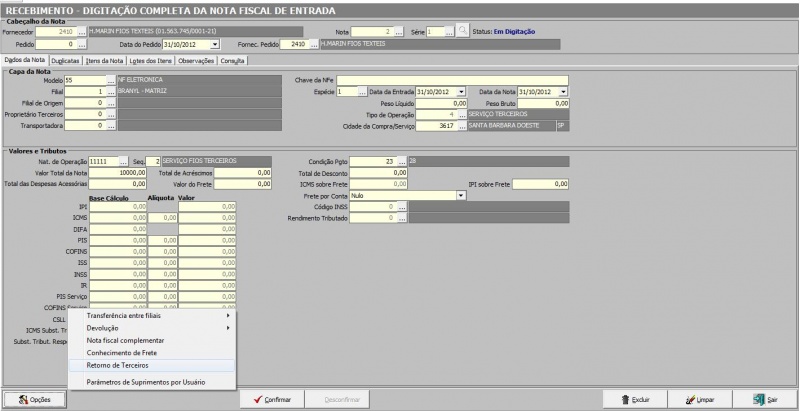Viewport: 800px width, 411px height.
Task: Expand Transferência entre filiais submenu
Action: coord(150,316)
